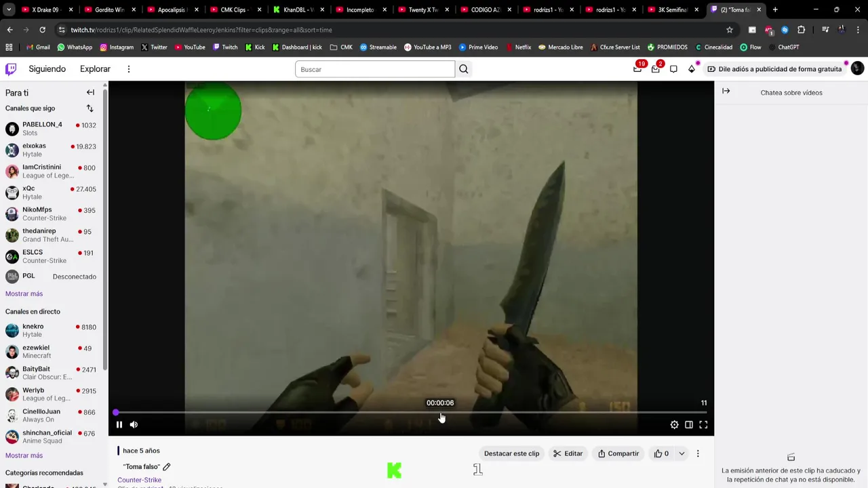The height and width of the screenshot is (488, 868).
Task: Go back in browser history
Action: tap(9, 30)
